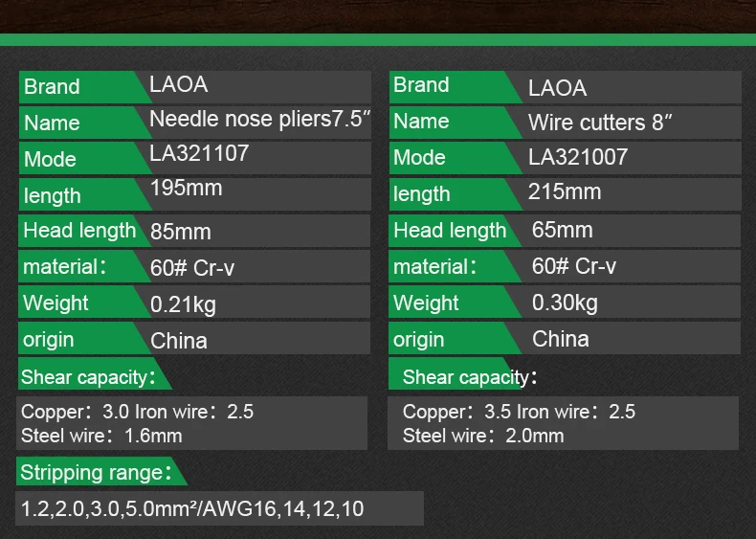
Task: Click the left table's 'origin' label
Action: pos(48,340)
